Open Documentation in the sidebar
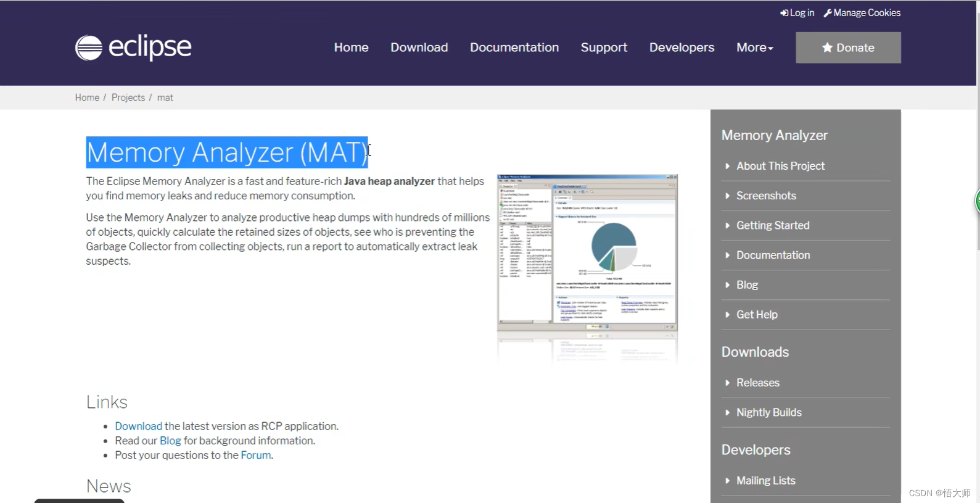 [773, 255]
